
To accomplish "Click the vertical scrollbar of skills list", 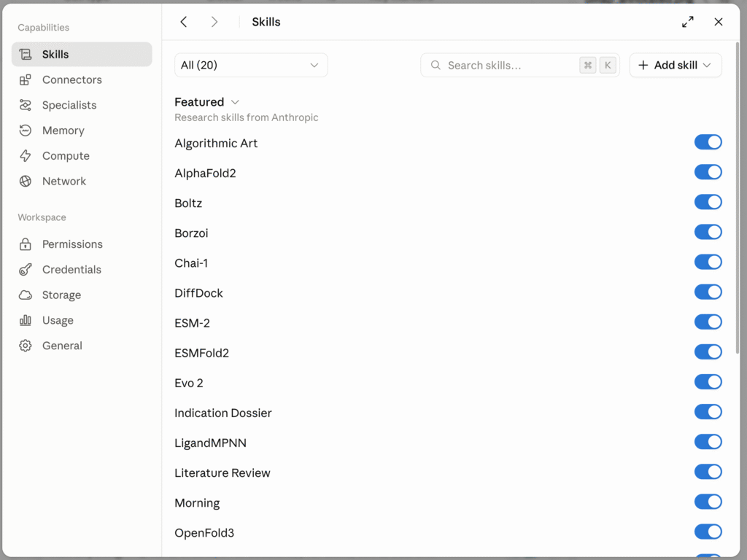I will (x=738, y=198).
